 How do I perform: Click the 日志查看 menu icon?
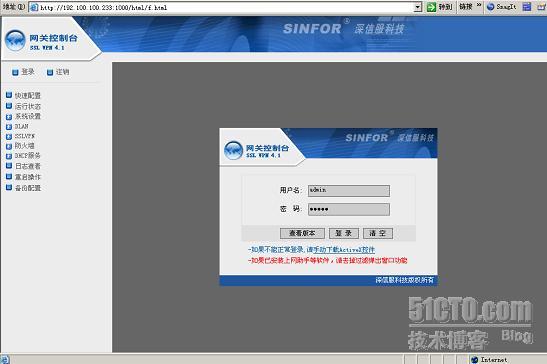coord(9,166)
